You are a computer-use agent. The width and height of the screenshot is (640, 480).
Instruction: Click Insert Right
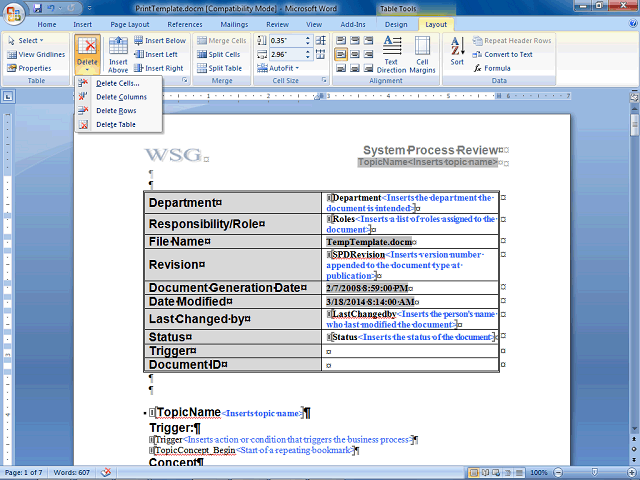tap(159, 68)
